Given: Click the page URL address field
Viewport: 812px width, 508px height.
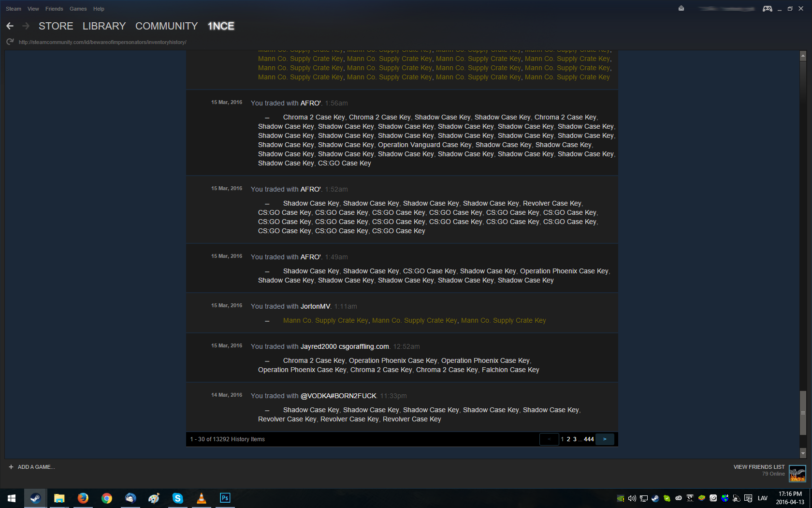Looking at the screenshot, I should coord(102,42).
